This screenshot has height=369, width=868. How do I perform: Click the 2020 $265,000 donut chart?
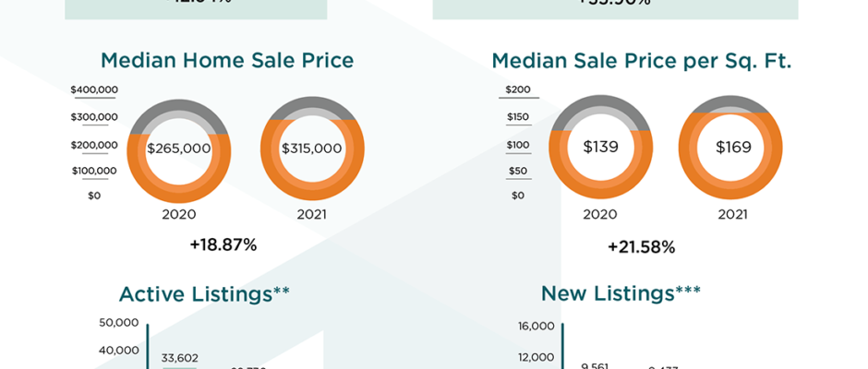[x=179, y=151]
